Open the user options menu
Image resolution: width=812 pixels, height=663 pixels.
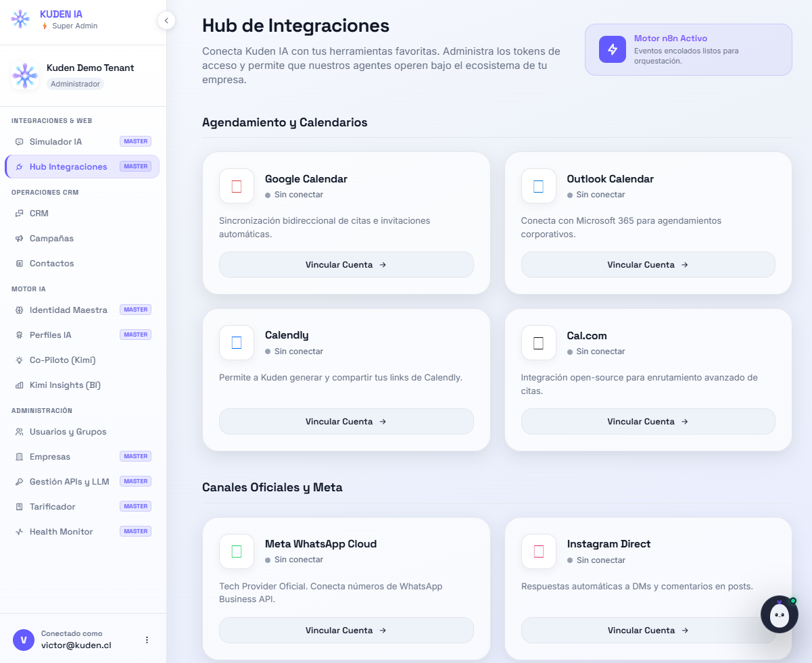147,639
